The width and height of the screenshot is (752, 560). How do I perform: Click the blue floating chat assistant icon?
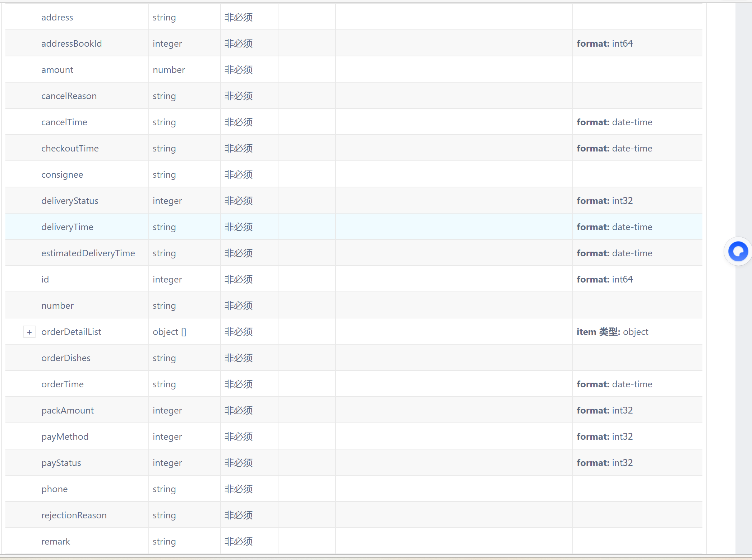pos(738,251)
